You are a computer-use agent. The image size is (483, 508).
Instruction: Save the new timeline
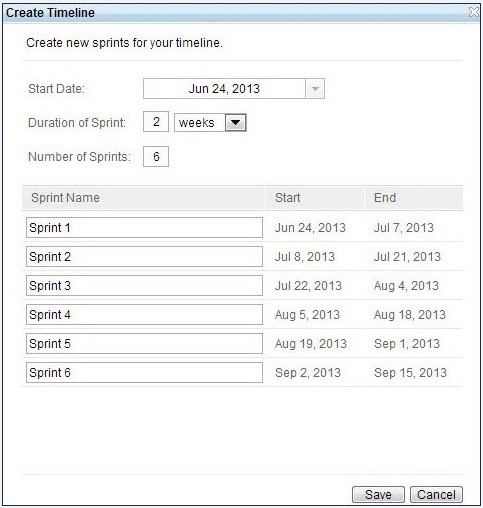(378, 494)
